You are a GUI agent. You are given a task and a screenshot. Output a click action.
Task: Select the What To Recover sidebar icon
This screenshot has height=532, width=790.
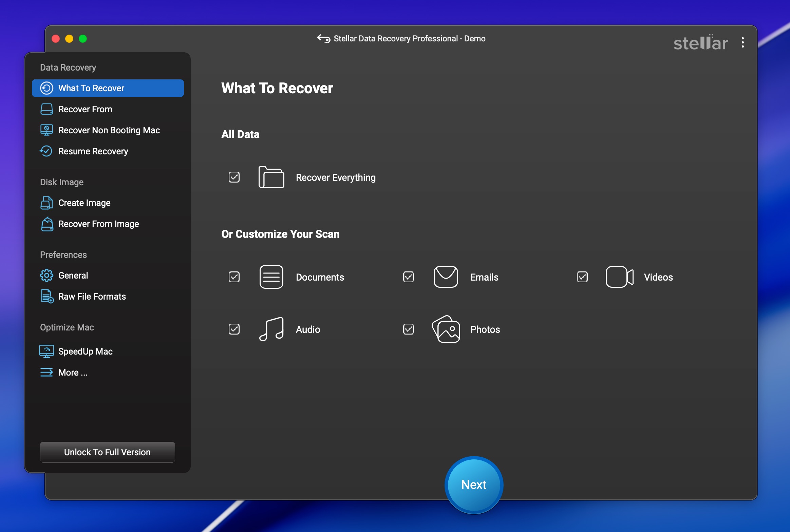tap(47, 88)
